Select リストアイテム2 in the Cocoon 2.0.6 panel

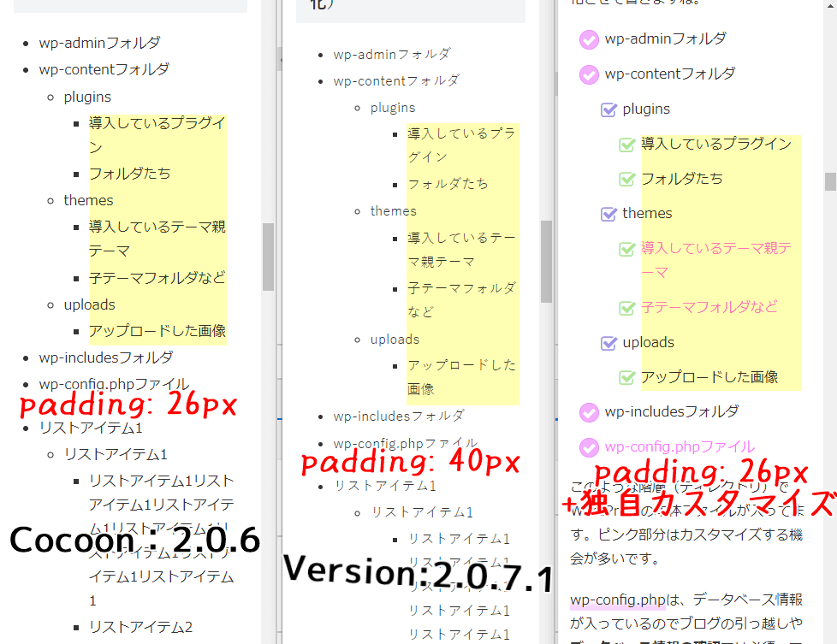point(141,627)
